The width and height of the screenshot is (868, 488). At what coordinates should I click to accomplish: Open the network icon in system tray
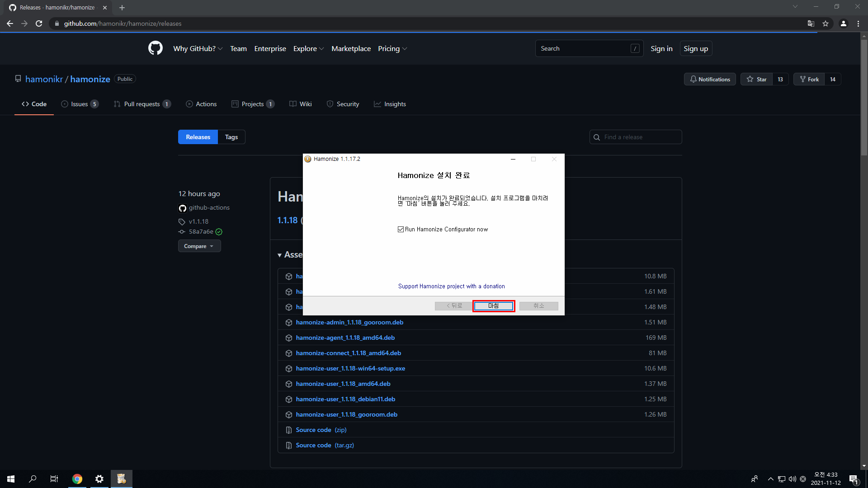pos(782,479)
